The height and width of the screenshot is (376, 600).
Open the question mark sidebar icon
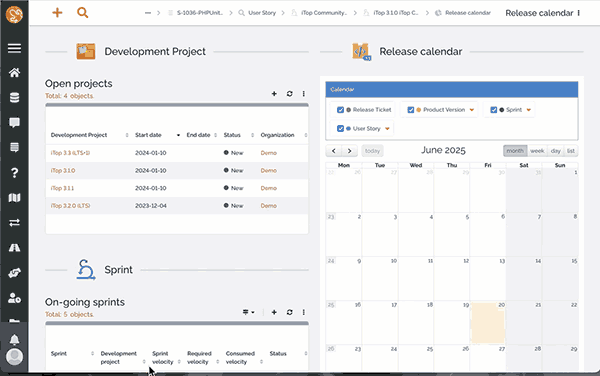click(14, 173)
